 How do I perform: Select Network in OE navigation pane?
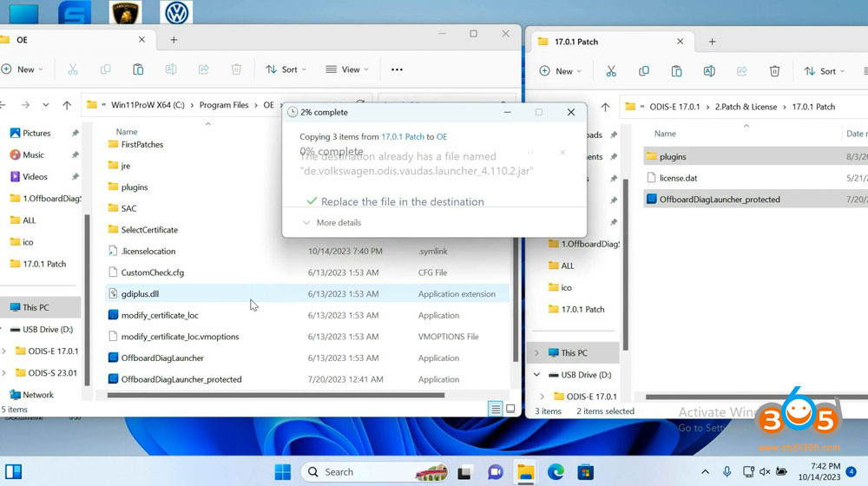click(x=37, y=395)
